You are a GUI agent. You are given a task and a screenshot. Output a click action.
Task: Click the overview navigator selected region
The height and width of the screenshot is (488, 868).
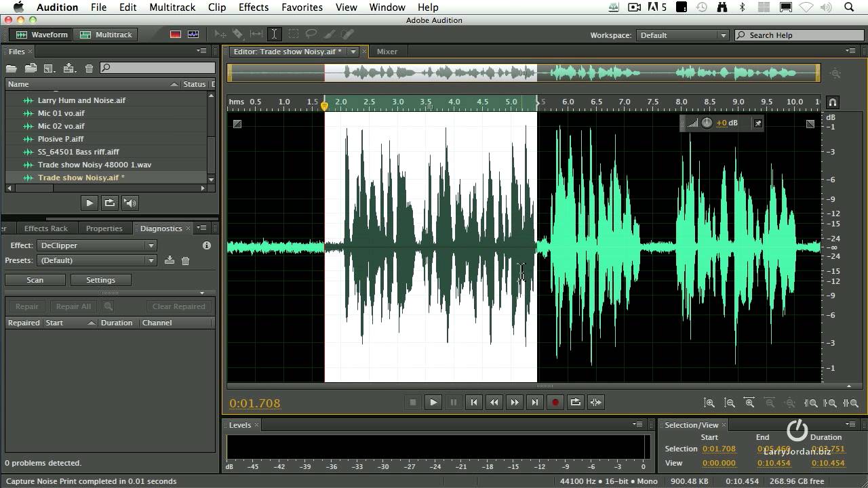pyautogui.click(x=431, y=73)
